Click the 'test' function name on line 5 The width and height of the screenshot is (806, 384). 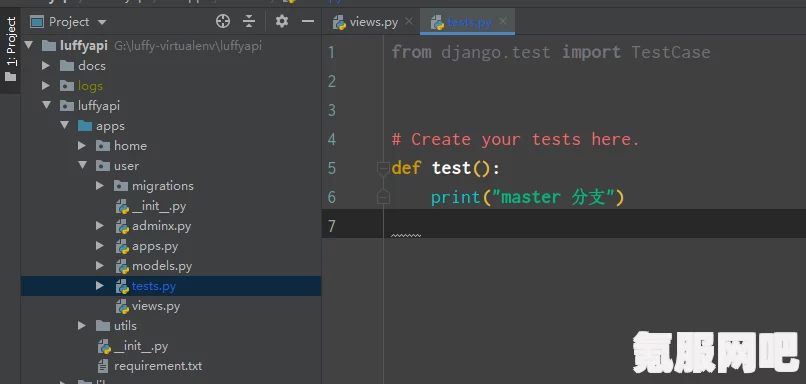click(x=451, y=168)
